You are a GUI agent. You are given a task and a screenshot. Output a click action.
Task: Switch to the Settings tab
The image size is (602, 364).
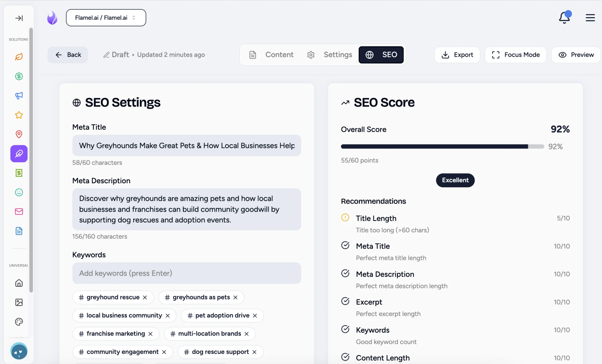coord(329,55)
